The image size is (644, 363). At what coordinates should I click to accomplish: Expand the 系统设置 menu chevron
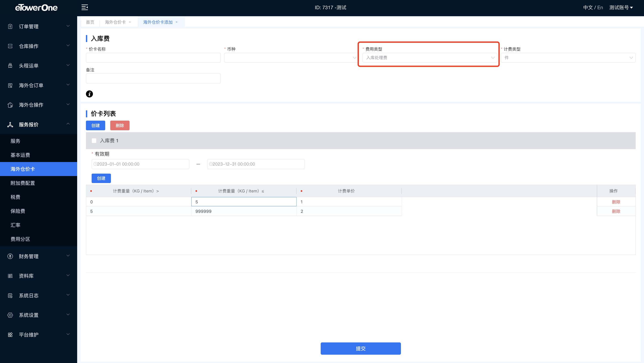tap(68, 315)
